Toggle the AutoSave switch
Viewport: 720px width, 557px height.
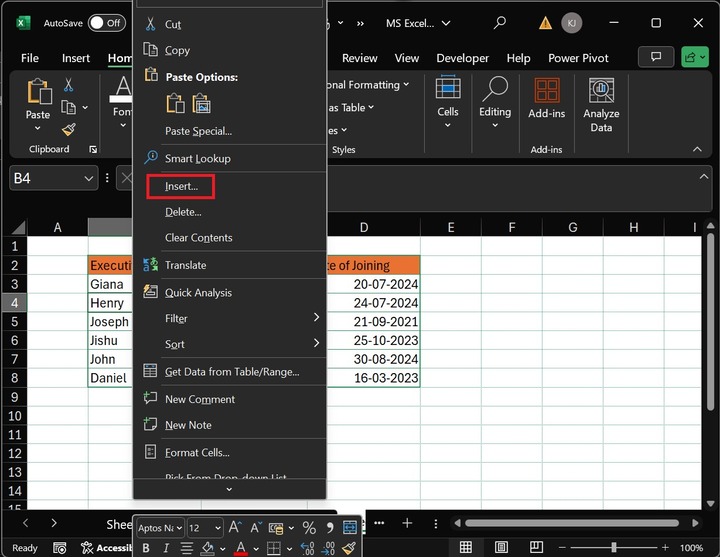[106, 22]
